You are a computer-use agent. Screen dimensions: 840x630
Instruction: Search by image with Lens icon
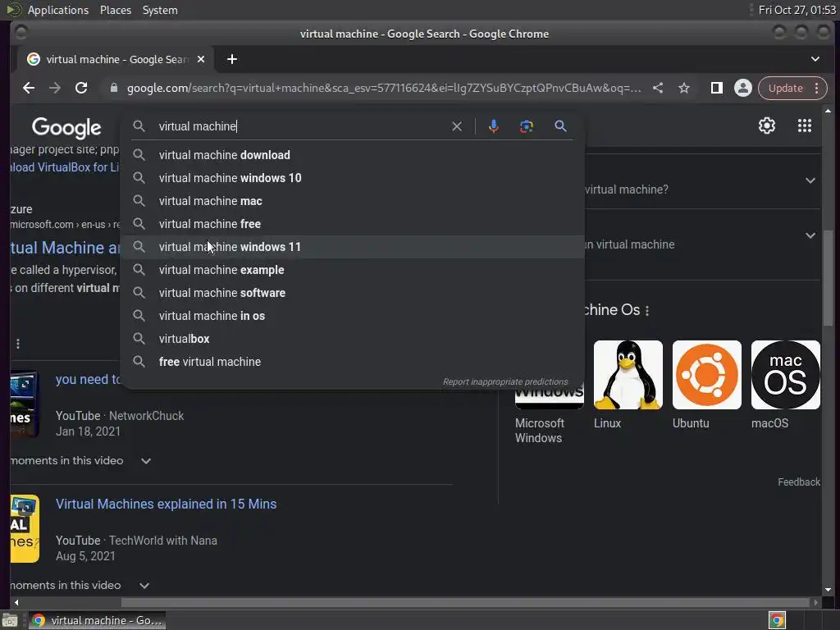(x=526, y=126)
